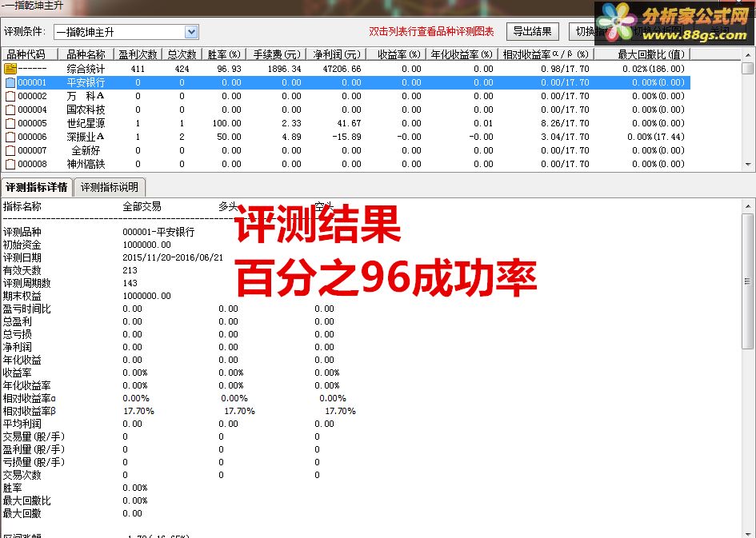Viewport: 756px width, 538px height.
Task: Click the 评测日期 value 2015/11/20-2016/06/21
Action: pyautogui.click(x=173, y=257)
